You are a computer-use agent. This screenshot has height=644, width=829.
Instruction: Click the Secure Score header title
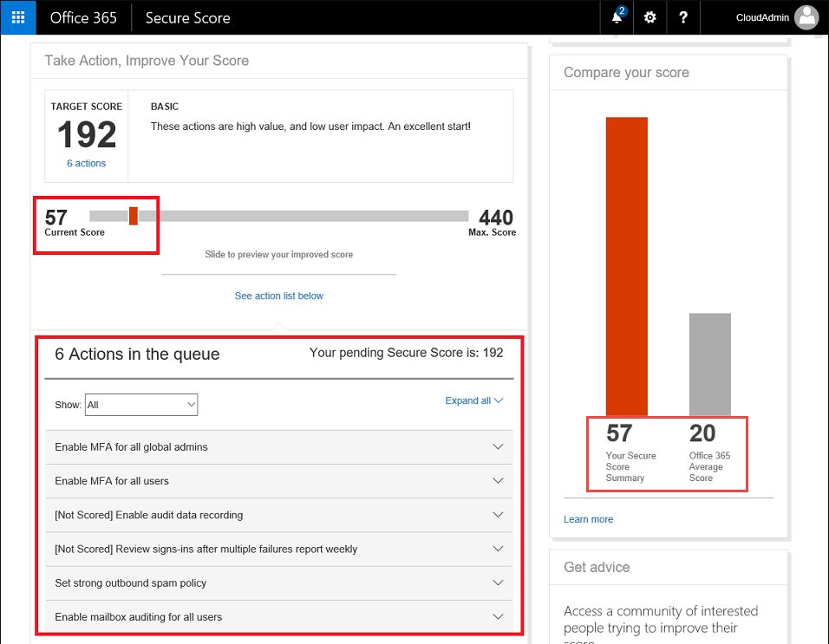pos(187,18)
